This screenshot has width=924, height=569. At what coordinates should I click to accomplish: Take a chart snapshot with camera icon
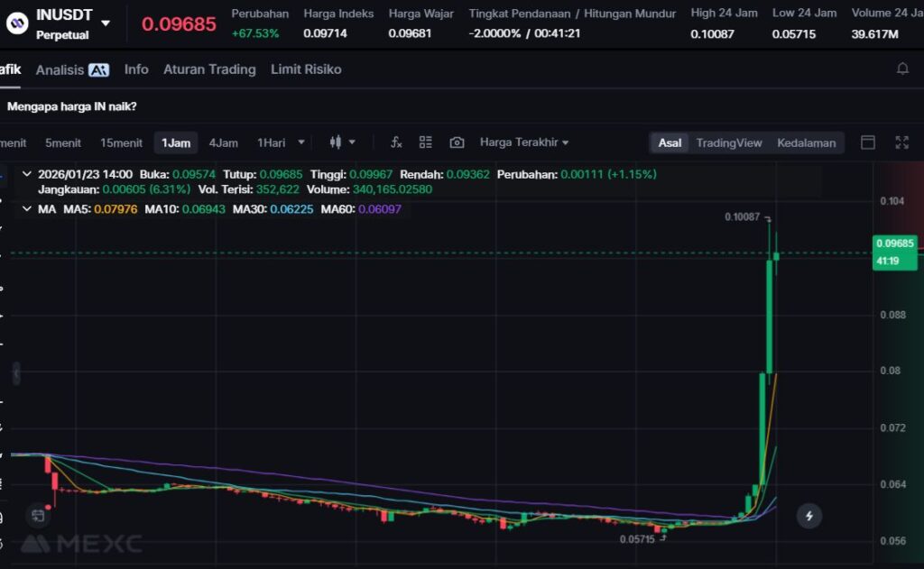point(457,142)
